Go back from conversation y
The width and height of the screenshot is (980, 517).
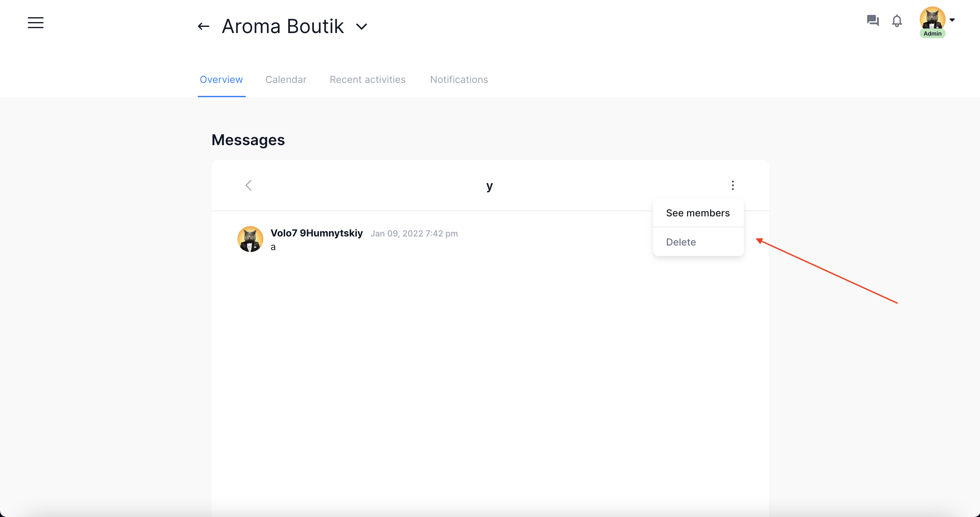point(248,186)
